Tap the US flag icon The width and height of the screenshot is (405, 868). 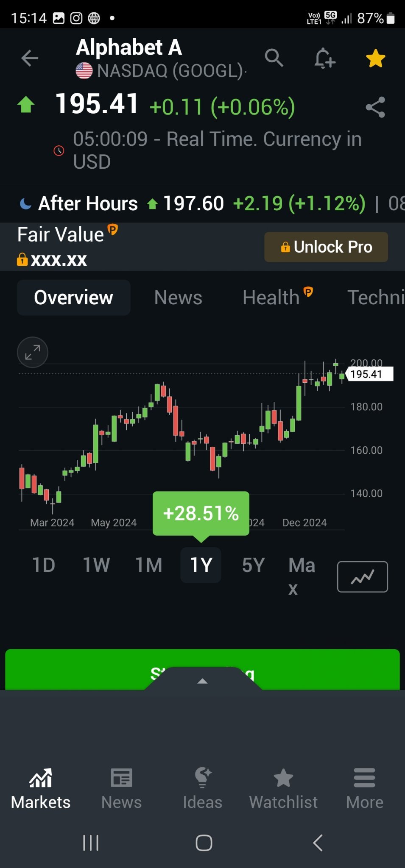coord(84,71)
